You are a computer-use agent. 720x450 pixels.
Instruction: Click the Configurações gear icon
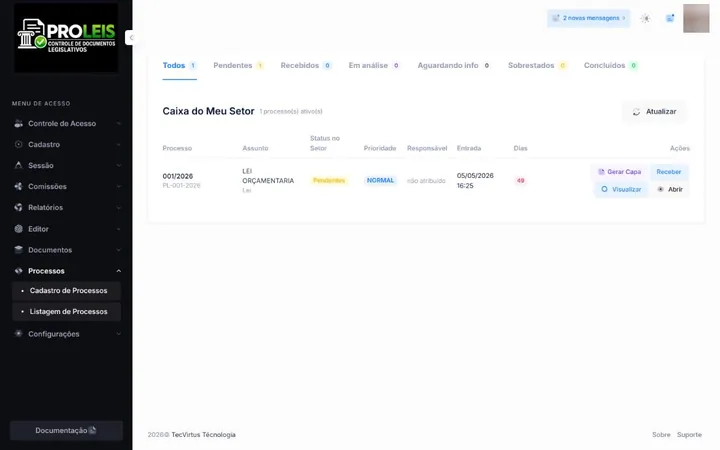coord(18,334)
